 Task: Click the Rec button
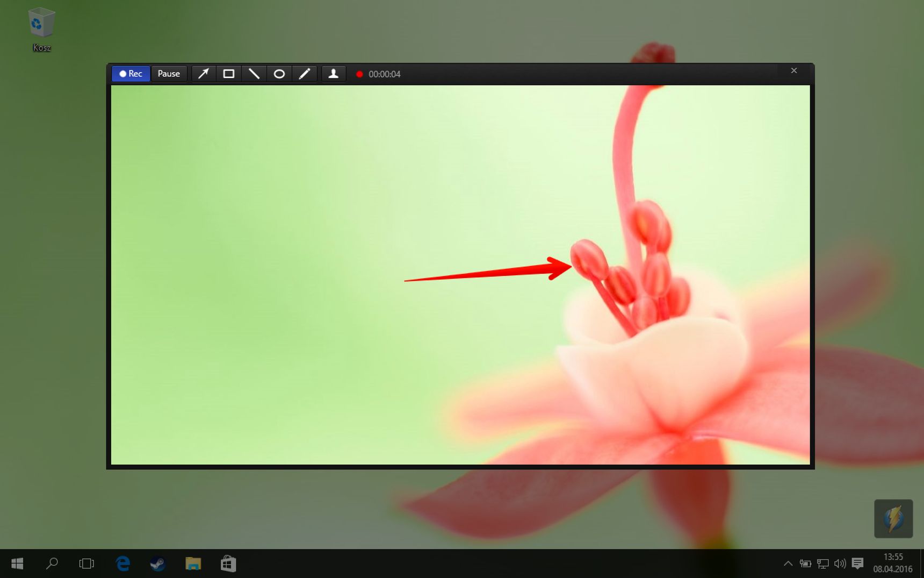(131, 74)
